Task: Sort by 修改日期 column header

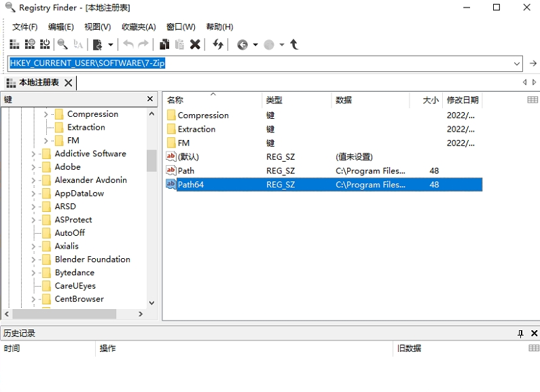Action: point(463,101)
